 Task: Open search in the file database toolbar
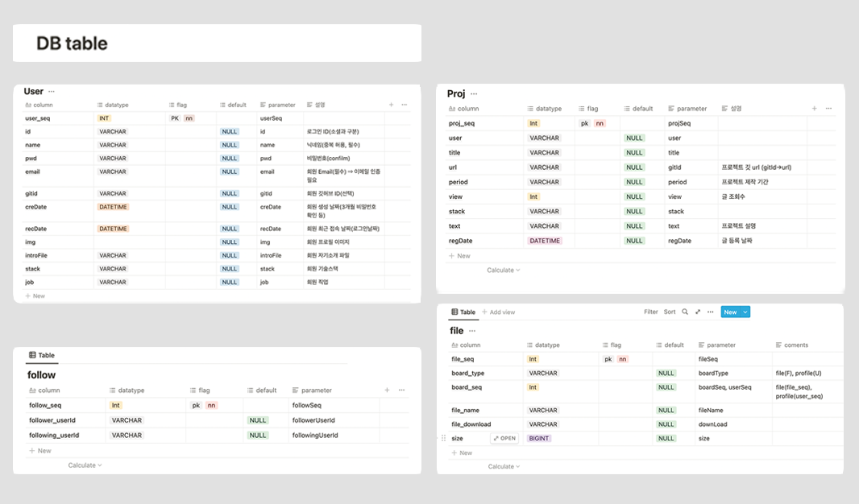click(x=683, y=312)
